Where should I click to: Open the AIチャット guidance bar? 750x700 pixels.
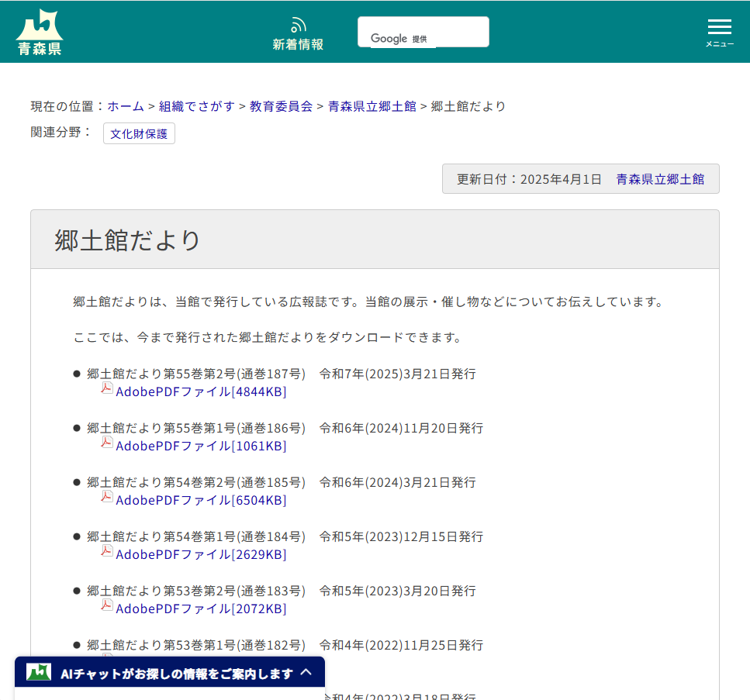point(177,673)
